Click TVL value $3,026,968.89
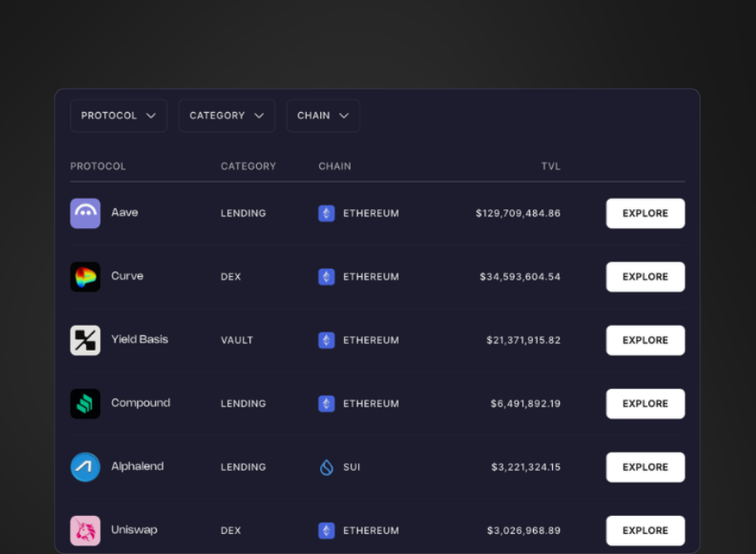Viewport: 756px width, 554px height. coord(524,531)
